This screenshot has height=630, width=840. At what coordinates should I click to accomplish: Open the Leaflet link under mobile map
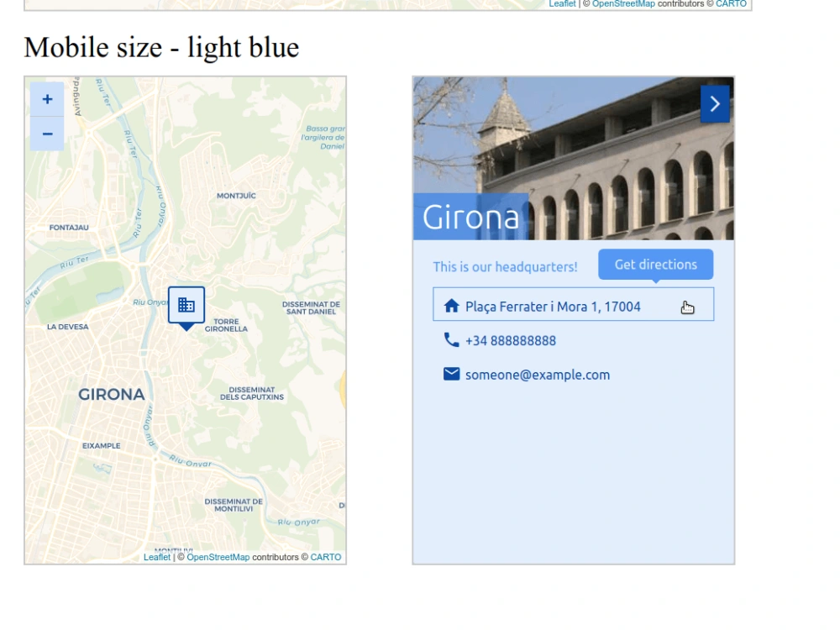coord(157,557)
